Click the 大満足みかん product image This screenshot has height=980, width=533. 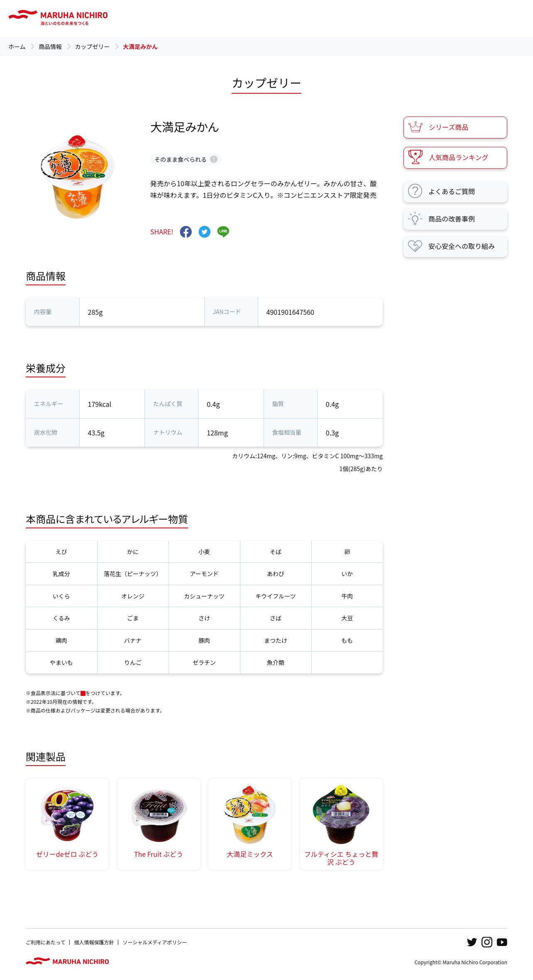coord(77,176)
